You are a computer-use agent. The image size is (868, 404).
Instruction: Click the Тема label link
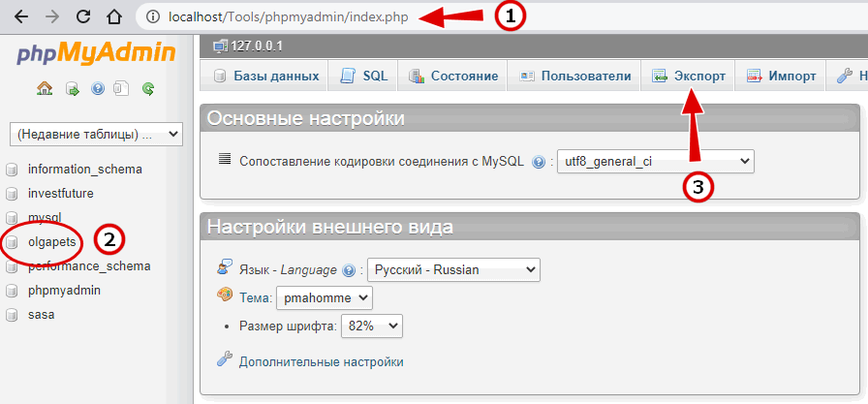(254, 298)
